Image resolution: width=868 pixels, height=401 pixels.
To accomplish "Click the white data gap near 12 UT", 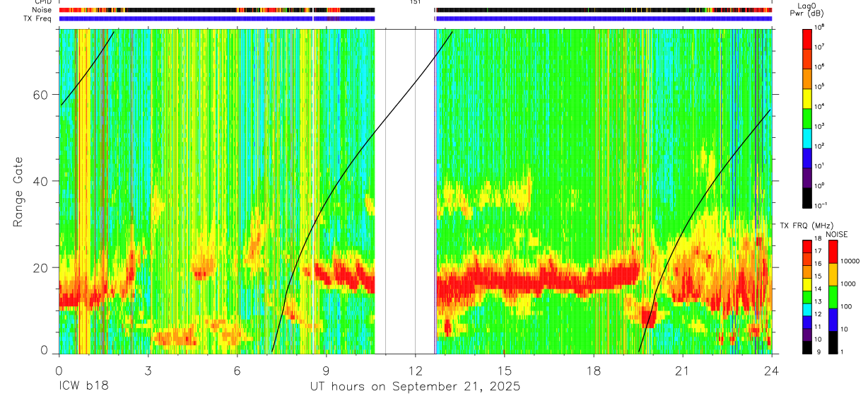I will click(x=404, y=191).
